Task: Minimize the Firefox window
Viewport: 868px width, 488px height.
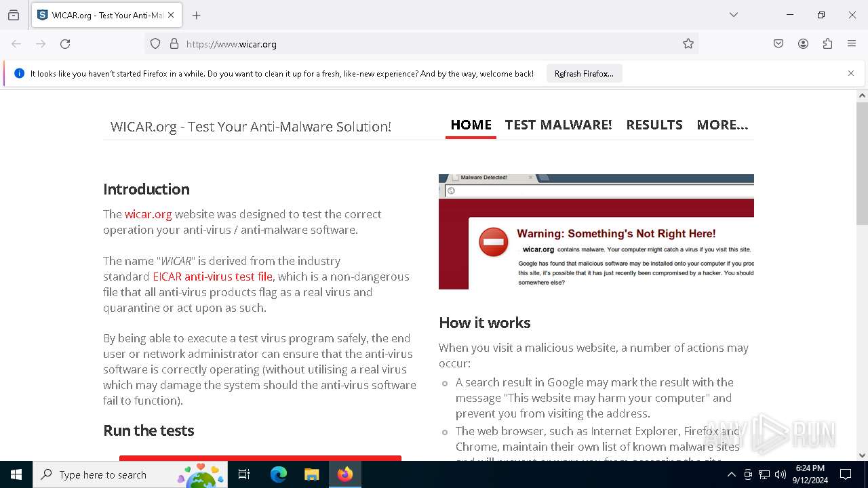Action: [x=790, y=15]
